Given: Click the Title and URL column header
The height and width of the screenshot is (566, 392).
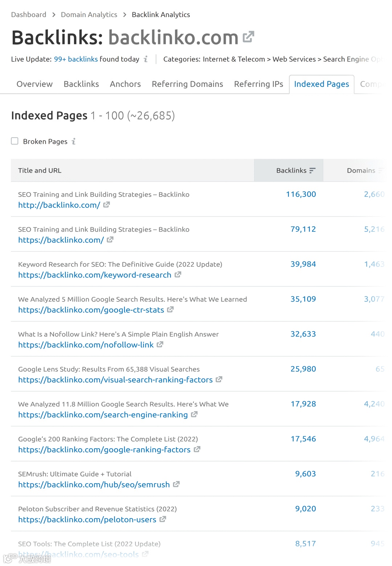Looking at the screenshot, I should click(40, 170).
